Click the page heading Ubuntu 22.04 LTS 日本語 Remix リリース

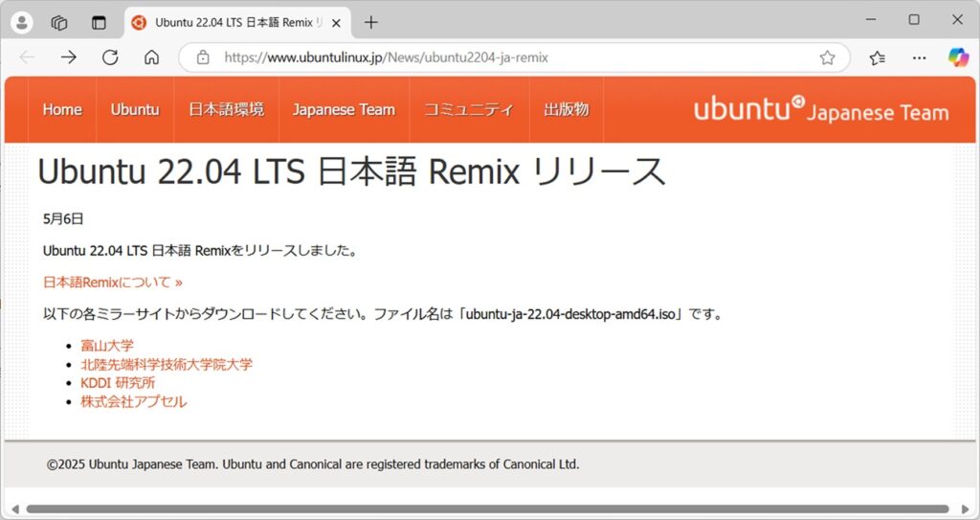(x=352, y=170)
